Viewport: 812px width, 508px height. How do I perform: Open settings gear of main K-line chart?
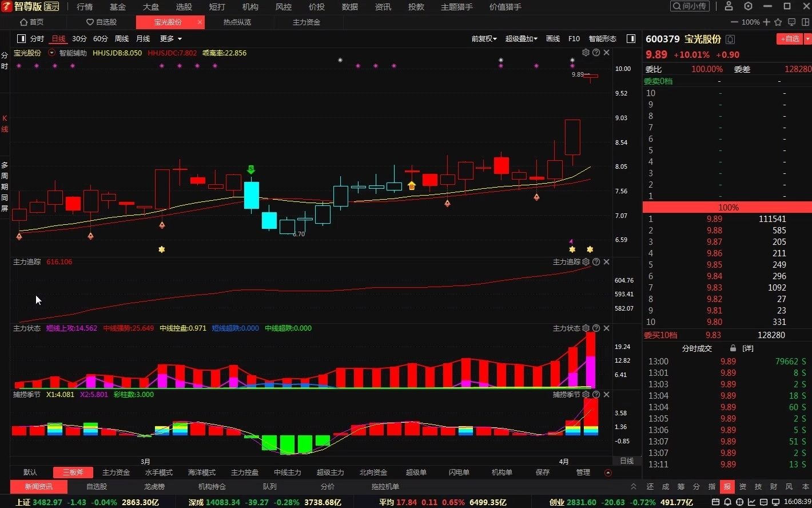click(x=586, y=53)
